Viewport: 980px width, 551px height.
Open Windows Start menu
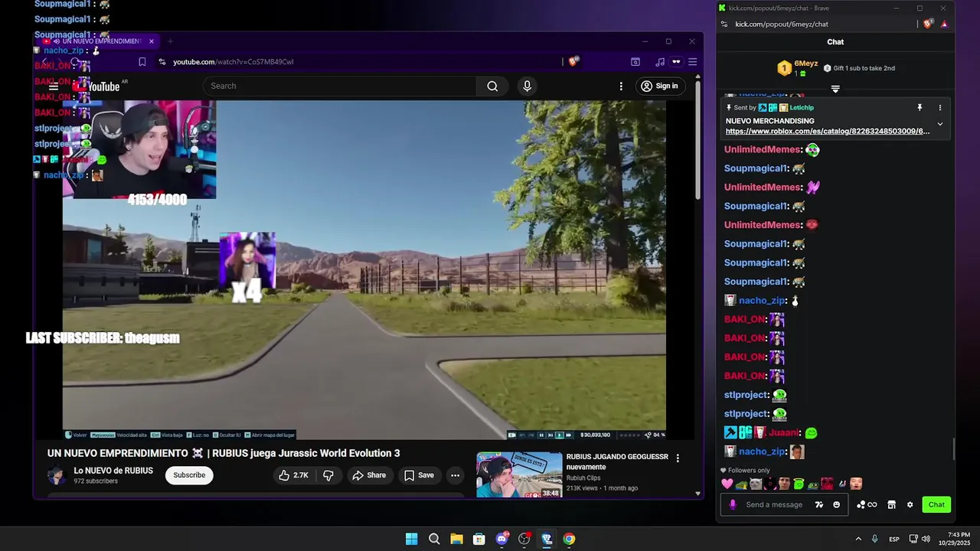coord(411,539)
